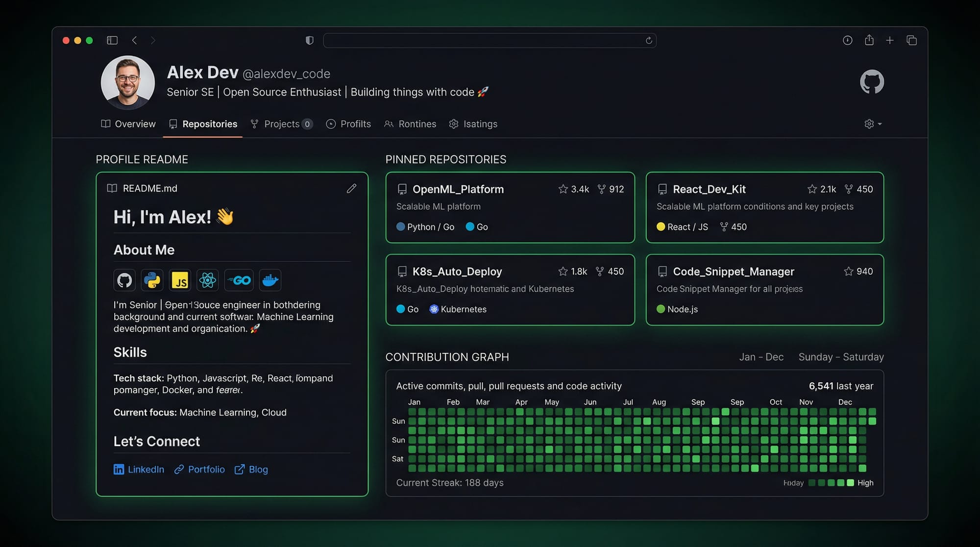Star the Code_Snippet_Manager repository
980x547 pixels.
pos(848,272)
